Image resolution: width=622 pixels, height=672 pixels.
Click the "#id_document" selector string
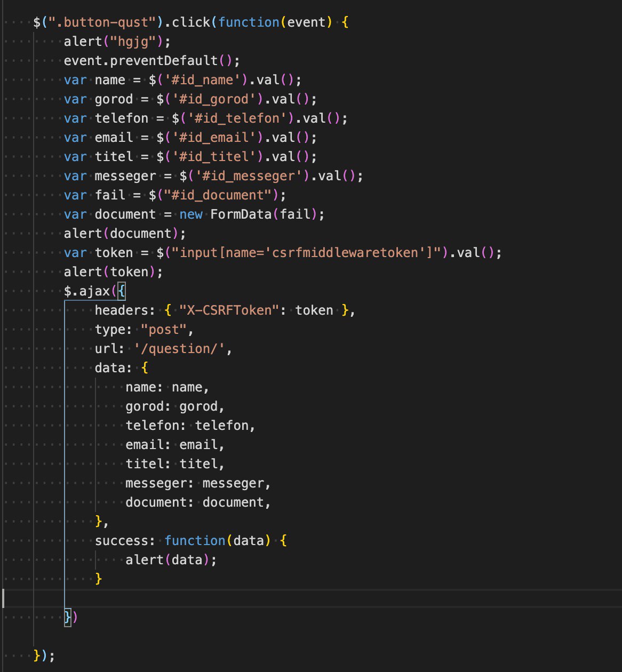point(218,195)
